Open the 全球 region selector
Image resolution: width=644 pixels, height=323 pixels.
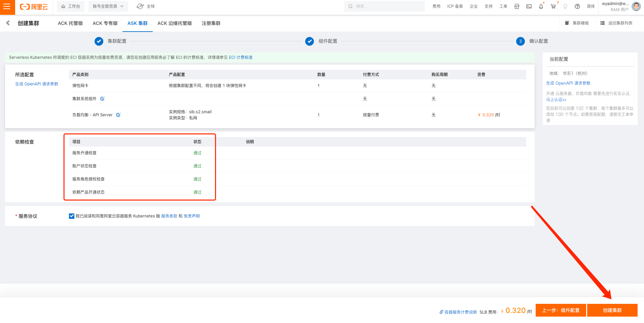[146, 6]
